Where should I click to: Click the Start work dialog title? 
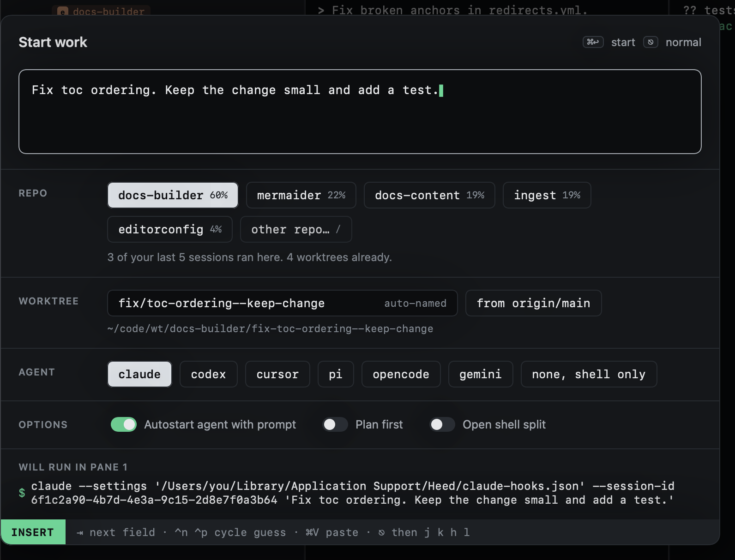53,42
